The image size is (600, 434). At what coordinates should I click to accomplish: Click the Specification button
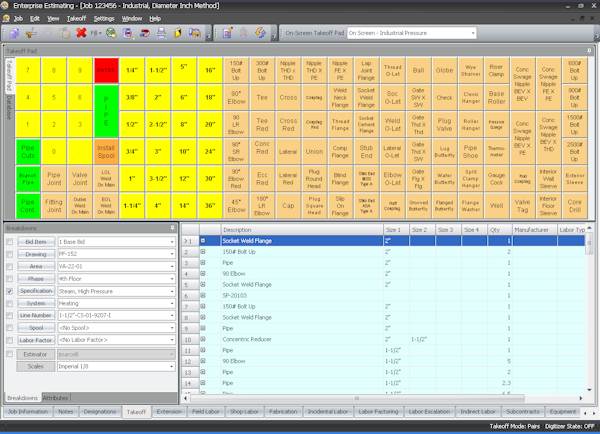point(36,291)
